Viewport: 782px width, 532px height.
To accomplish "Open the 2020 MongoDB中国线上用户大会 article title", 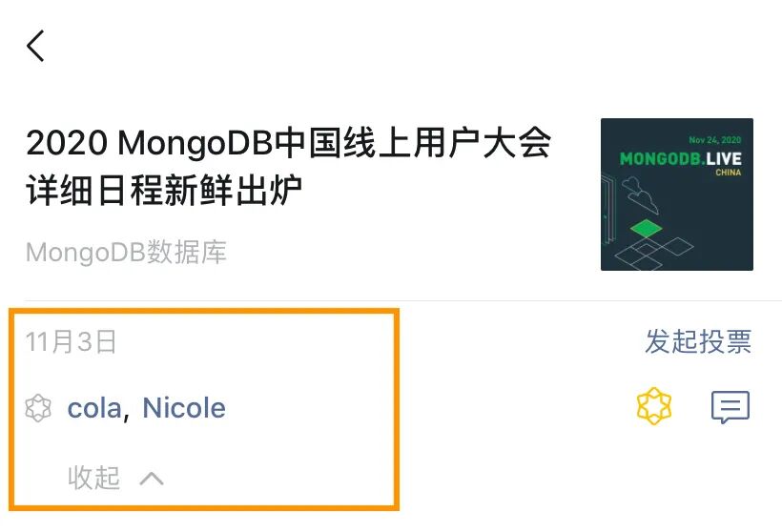I will tap(288, 143).
